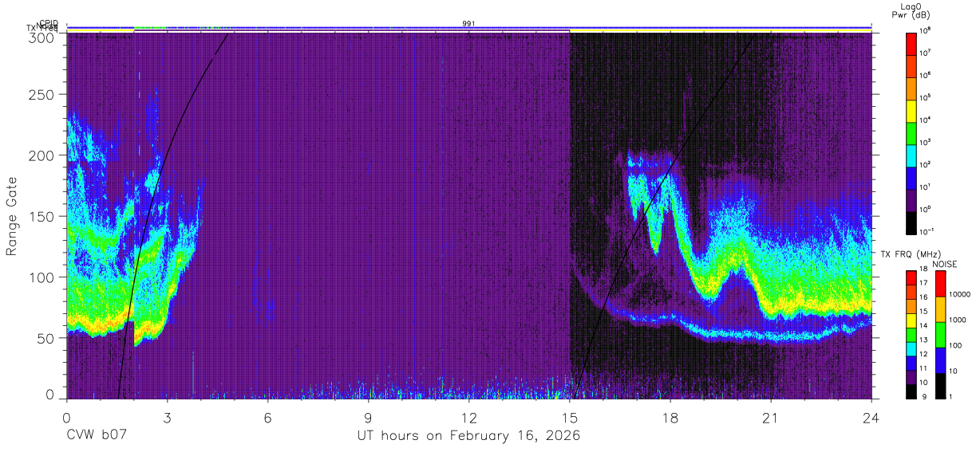Click the green segment of TX FRQ colorbar
Image resolution: width=980 pixels, height=452 pixels.
tap(912, 333)
